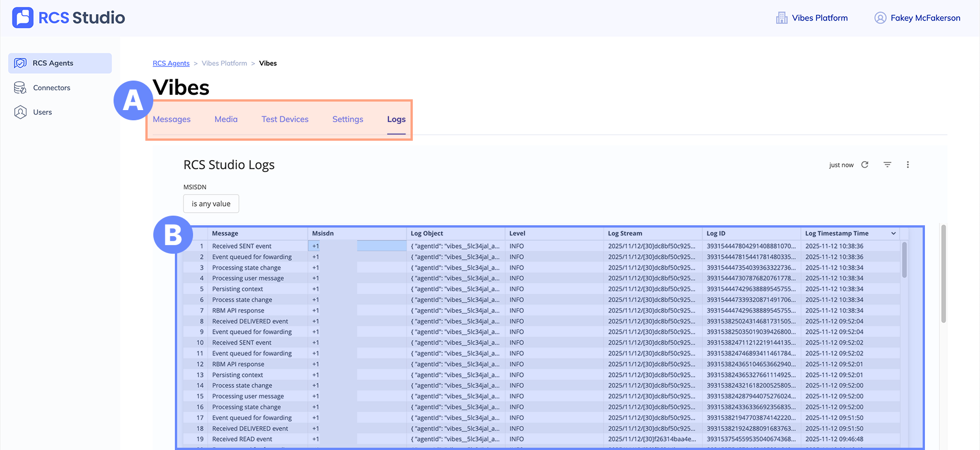Open Connectors in the sidebar
The width and height of the screenshot is (980, 450).
tap(52, 87)
